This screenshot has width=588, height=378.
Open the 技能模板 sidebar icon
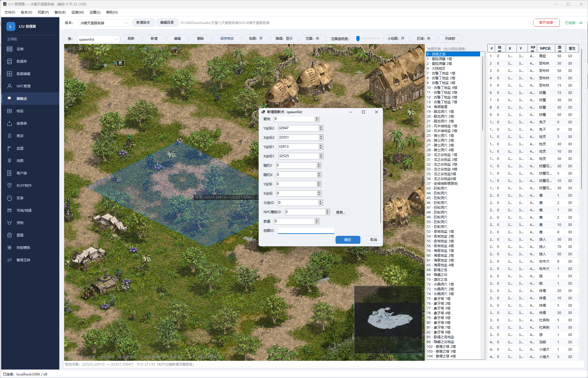tap(9, 248)
